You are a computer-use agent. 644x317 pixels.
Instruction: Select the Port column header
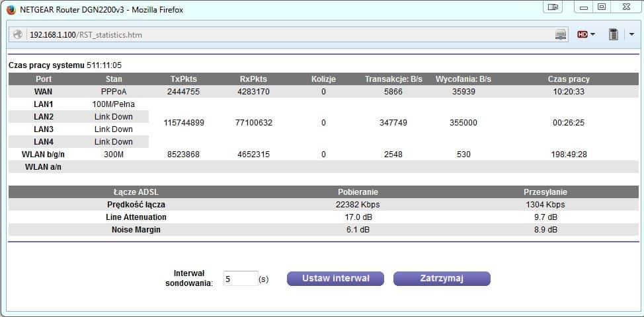pyautogui.click(x=44, y=79)
